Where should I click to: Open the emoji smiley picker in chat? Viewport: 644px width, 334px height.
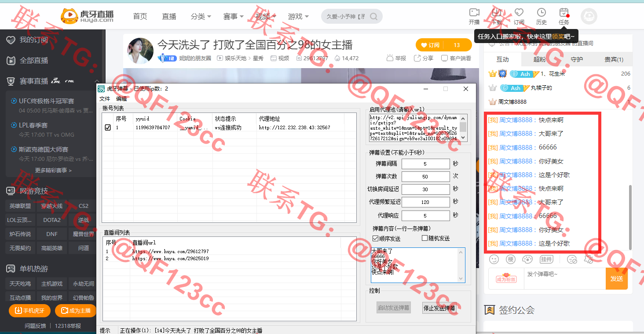[494, 259]
